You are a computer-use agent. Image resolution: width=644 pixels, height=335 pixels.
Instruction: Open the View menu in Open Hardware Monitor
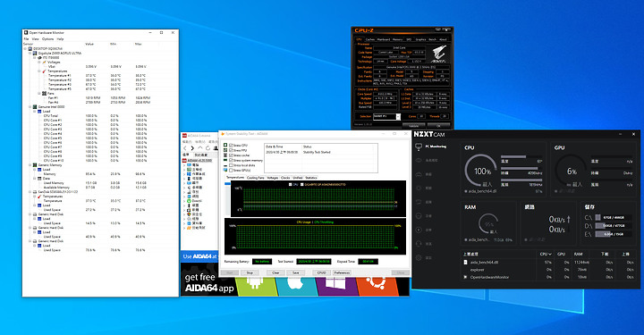tap(35, 39)
